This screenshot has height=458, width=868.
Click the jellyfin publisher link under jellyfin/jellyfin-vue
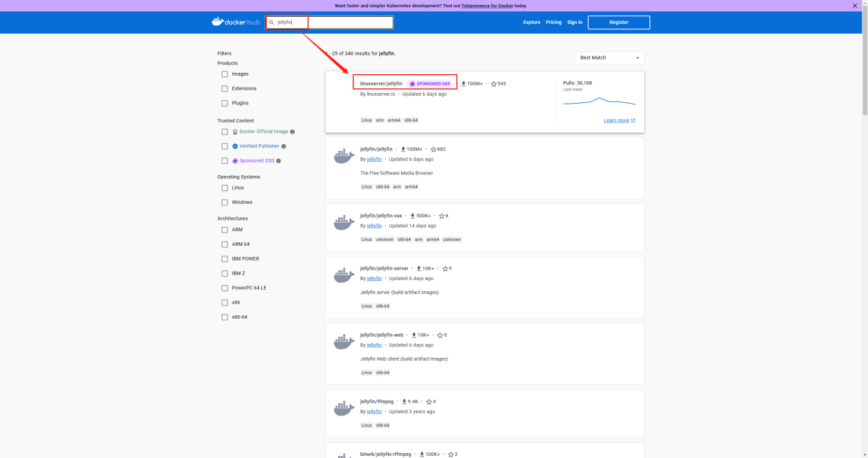[374, 226]
